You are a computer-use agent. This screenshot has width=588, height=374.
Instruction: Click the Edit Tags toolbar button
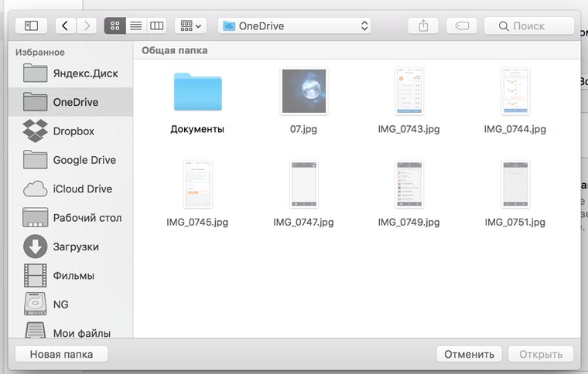(x=462, y=25)
